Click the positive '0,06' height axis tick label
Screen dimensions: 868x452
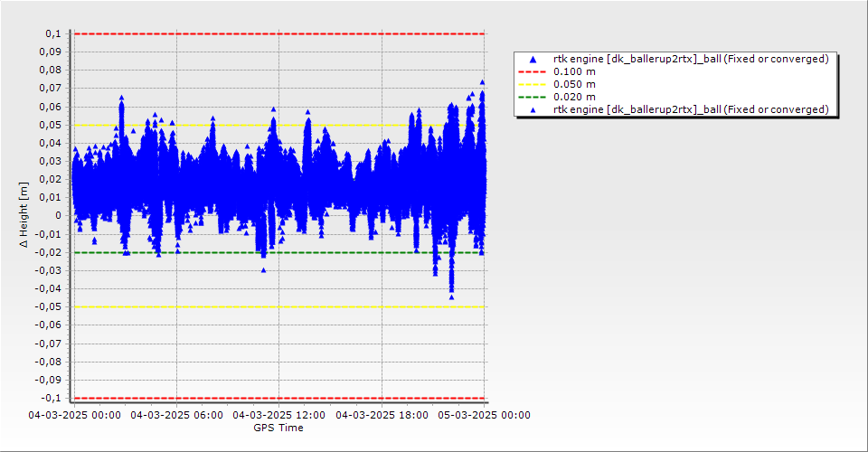click(51, 107)
